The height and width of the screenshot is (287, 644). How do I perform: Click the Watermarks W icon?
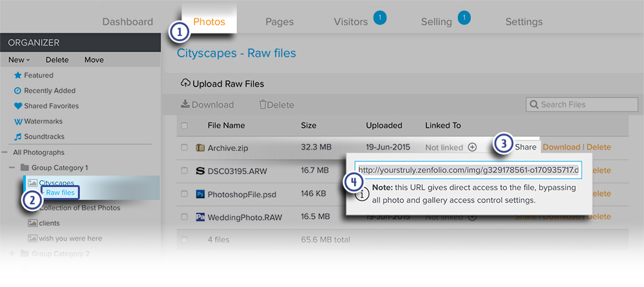18,121
